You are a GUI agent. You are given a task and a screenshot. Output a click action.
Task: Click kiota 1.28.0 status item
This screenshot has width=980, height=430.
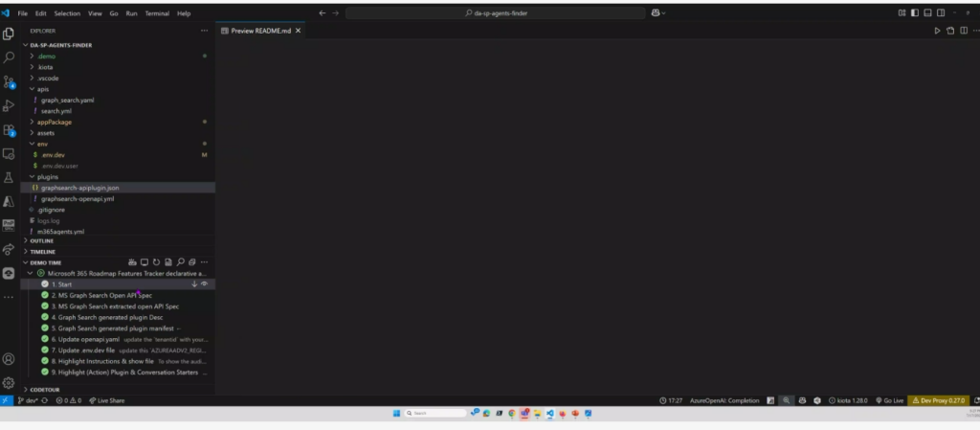848,400
